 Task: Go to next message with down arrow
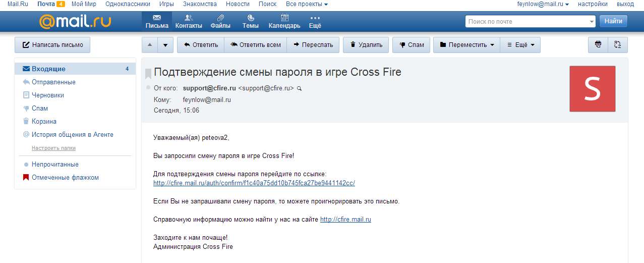165,45
